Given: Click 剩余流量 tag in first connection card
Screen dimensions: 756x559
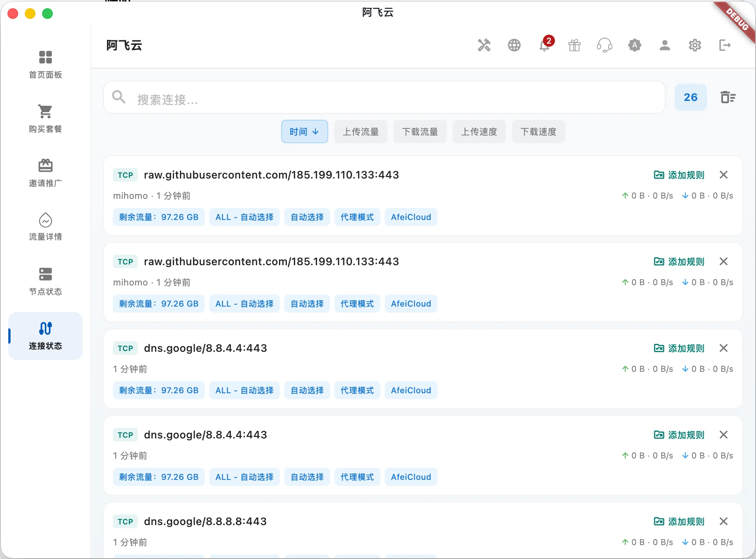Looking at the screenshot, I should [159, 217].
